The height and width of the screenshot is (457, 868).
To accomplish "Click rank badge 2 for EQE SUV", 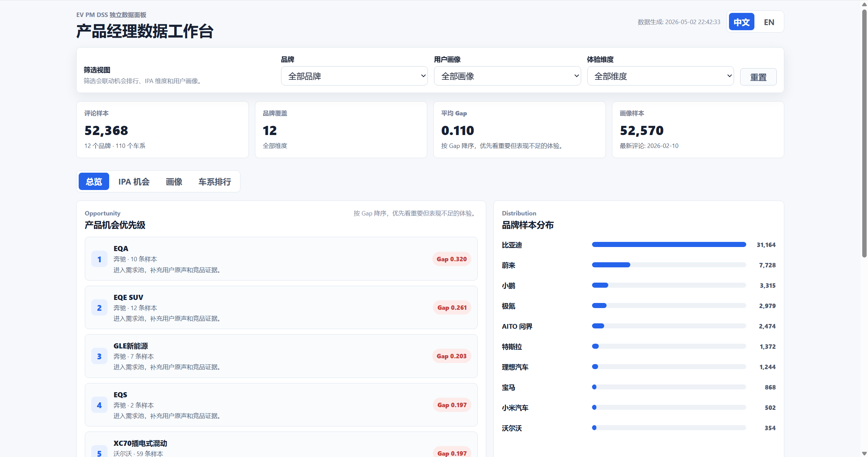I will point(99,308).
